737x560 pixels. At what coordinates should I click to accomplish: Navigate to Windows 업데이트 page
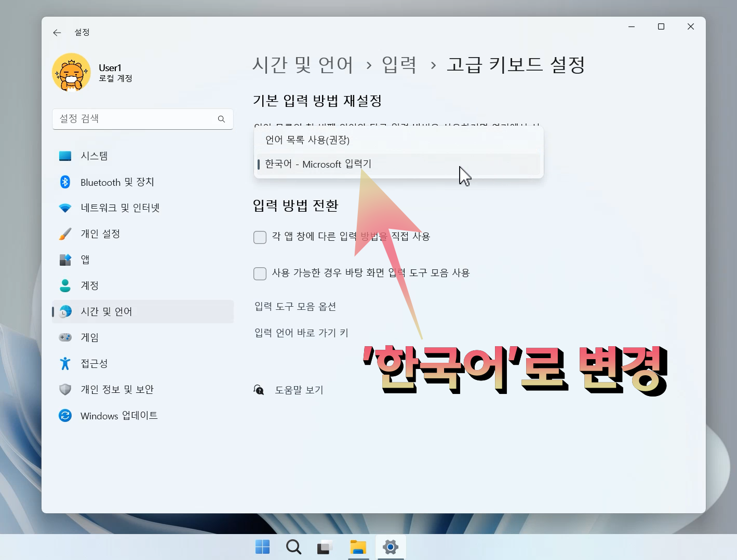pyautogui.click(x=143, y=415)
